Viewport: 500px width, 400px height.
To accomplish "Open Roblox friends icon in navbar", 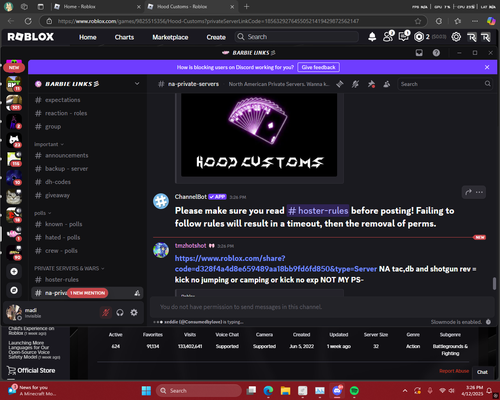I will click(x=388, y=36).
